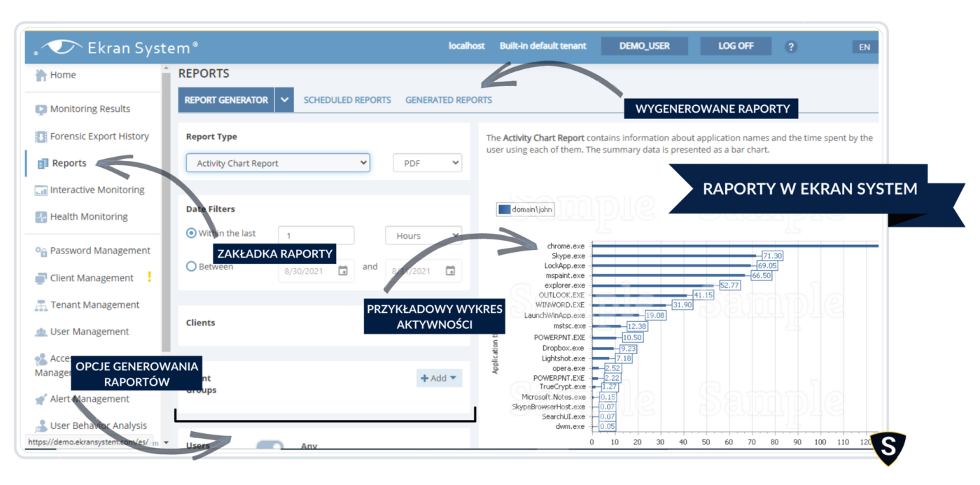The width and height of the screenshot is (980, 485).
Task: Click the Built-in default tenant label
Action: click(543, 46)
